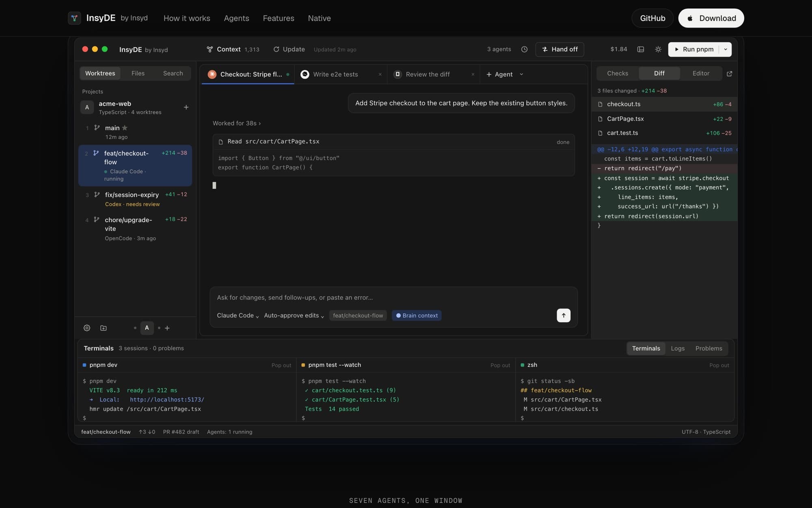Click the Update refresh icon
Viewport: 812px width, 508px height.
276,49
